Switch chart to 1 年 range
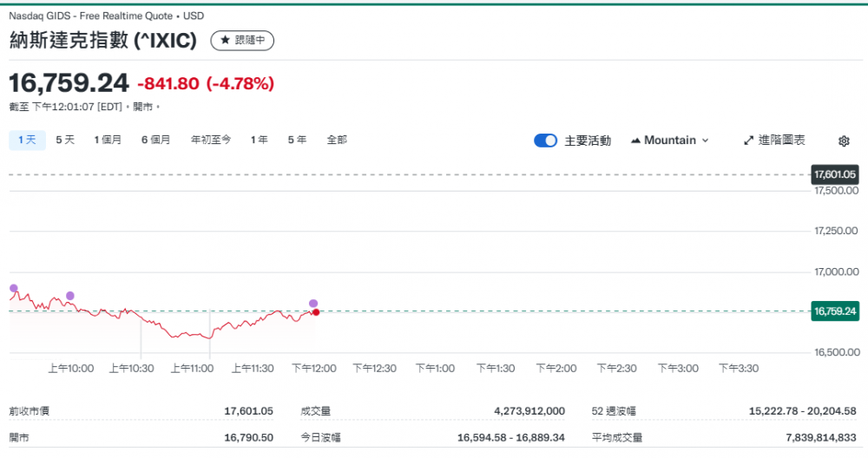 [259, 140]
